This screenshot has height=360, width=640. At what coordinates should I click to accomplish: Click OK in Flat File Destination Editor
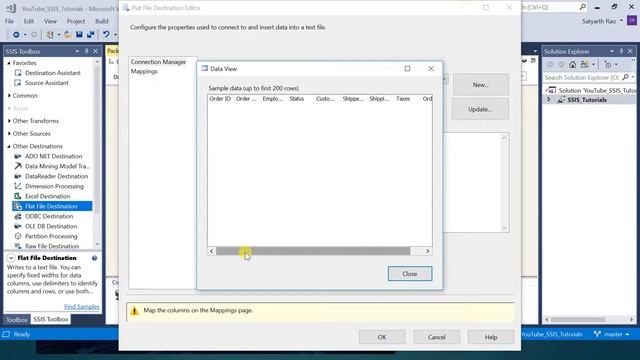[382, 337]
